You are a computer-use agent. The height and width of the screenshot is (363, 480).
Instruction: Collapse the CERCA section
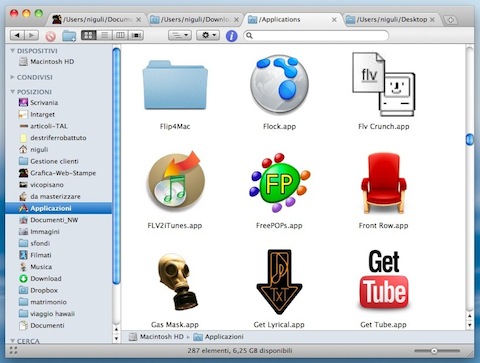tap(13, 341)
